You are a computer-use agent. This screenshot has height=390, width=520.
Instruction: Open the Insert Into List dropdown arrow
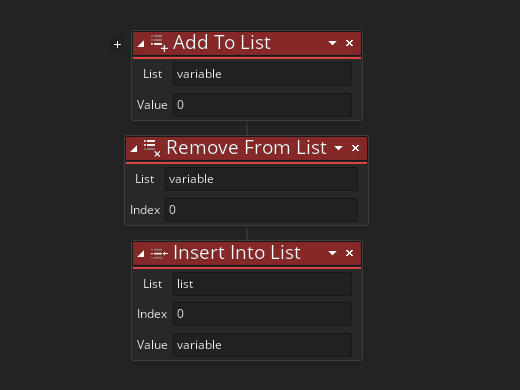[x=332, y=253]
